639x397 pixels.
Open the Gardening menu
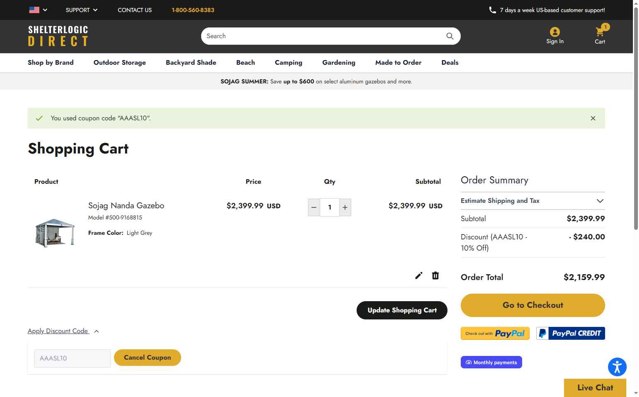[x=339, y=62]
